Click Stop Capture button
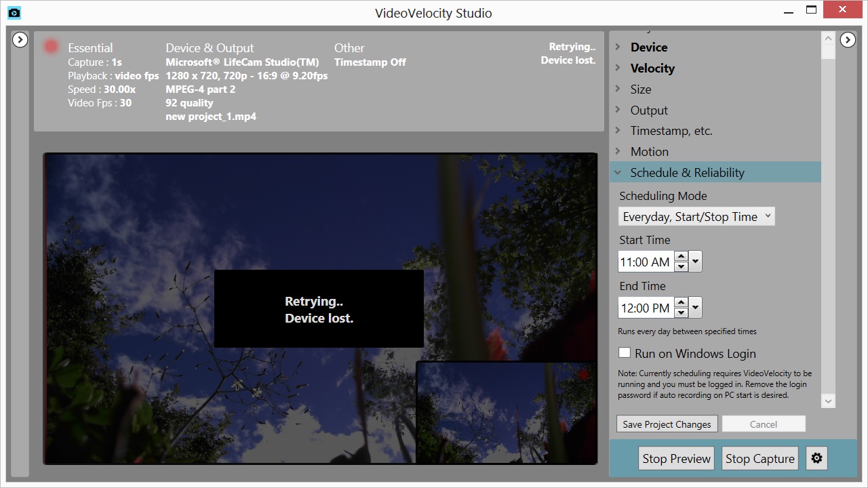The image size is (868, 488). coord(760,458)
